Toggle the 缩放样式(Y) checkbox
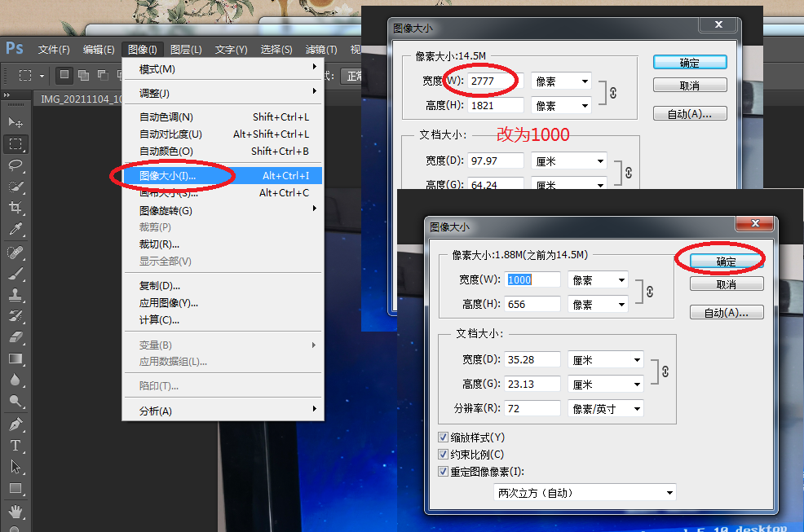The width and height of the screenshot is (804, 532). coord(443,437)
